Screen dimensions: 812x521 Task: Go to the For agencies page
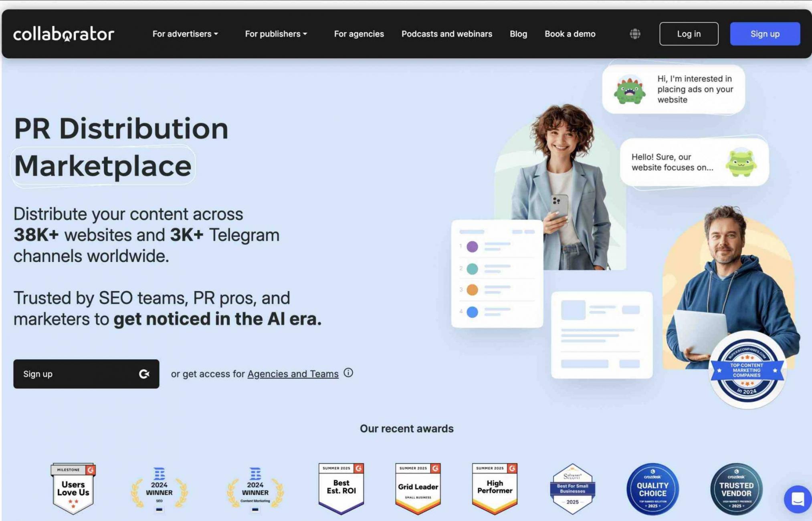359,34
